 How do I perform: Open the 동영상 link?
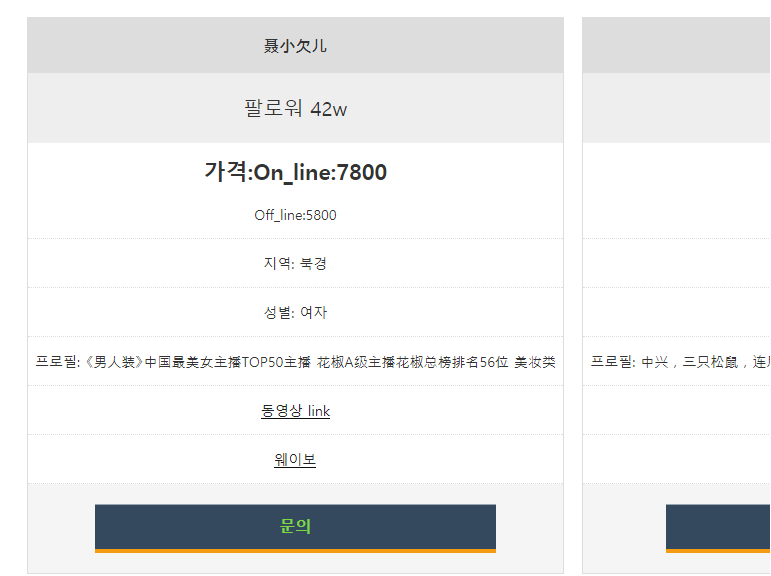tap(295, 411)
